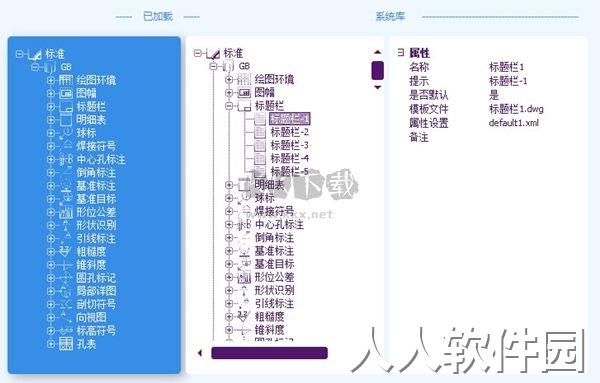Image resolution: width=600 pixels, height=383 pixels.
Task: Click the vertical scrollbar up arrow
Action: coord(377,52)
